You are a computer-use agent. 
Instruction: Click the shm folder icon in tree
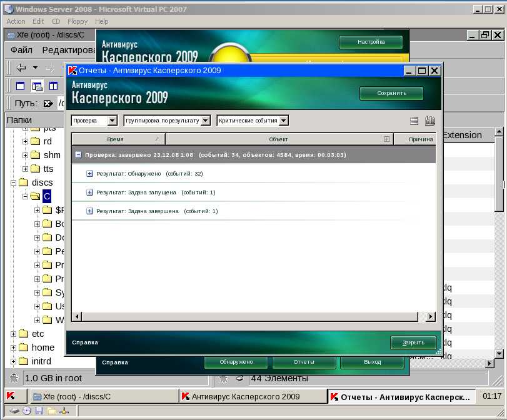click(35, 155)
